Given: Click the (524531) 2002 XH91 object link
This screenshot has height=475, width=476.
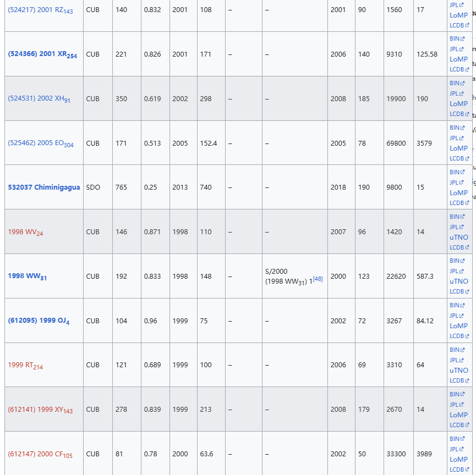Looking at the screenshot, I should click(x=39, y=99).
